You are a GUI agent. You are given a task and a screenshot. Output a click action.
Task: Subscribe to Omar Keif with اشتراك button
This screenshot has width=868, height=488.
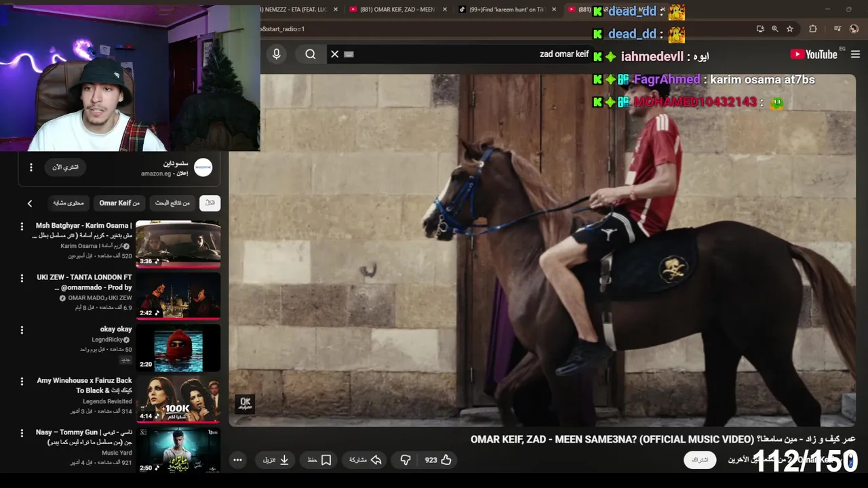(700, 460)
